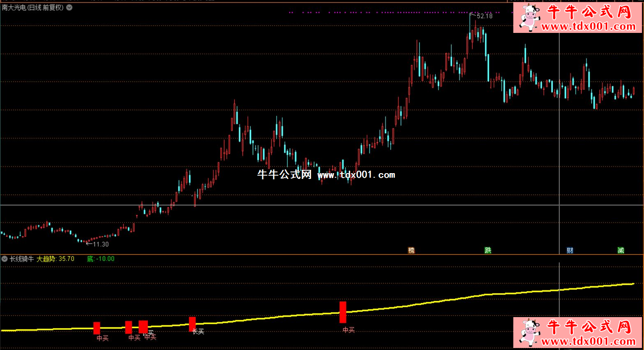Open the green 减 info marker

(621, 250)
